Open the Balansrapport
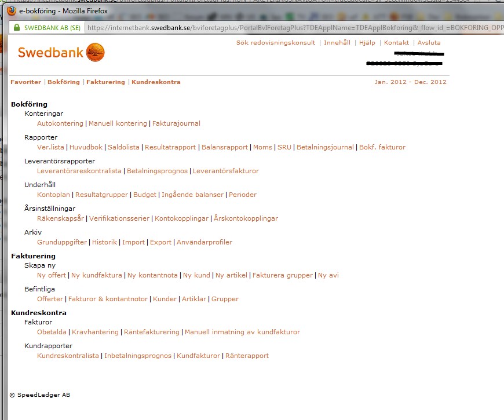 [x=225, y=147]
